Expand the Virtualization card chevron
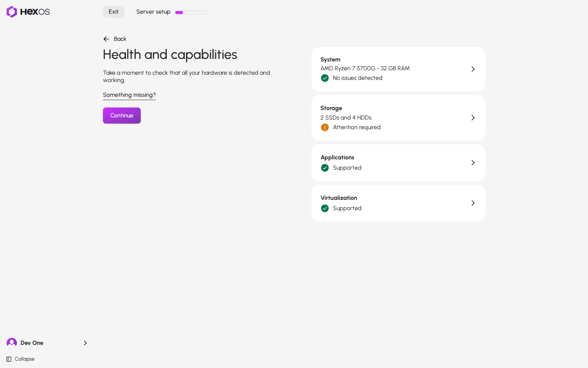Screen dimensions: 588x368 pyautogui.click(x=473, y=203)
